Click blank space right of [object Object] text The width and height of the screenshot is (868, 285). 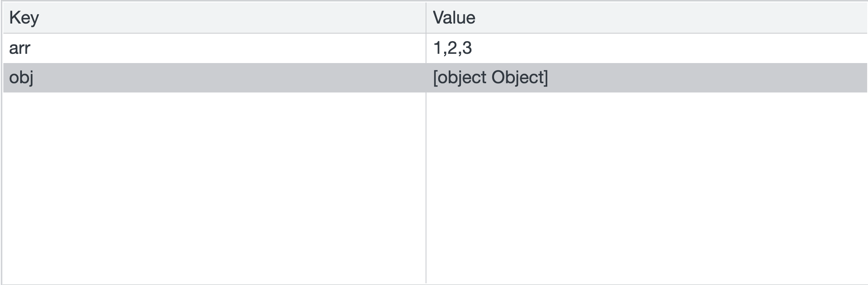pos(708,78)
